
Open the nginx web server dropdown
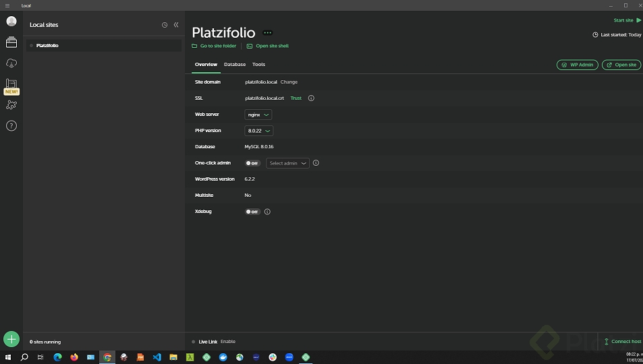pyautogui.click(x=258, y=115)
